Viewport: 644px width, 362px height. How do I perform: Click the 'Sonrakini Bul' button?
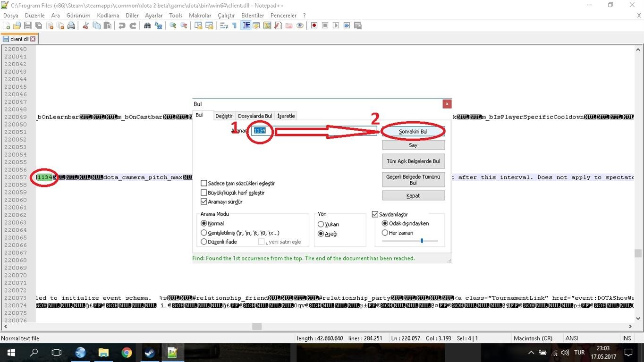click(413, 132)
